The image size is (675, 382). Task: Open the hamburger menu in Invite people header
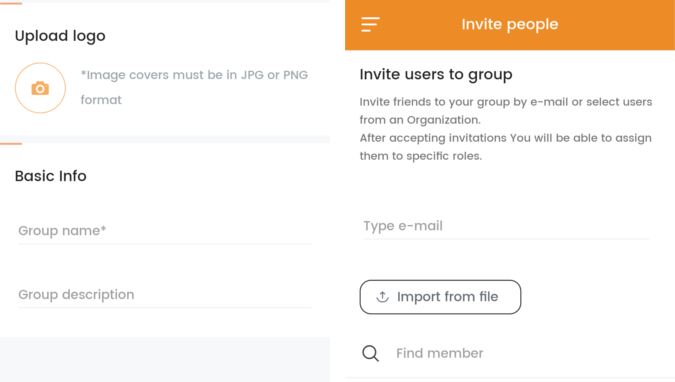coord(370,25)
